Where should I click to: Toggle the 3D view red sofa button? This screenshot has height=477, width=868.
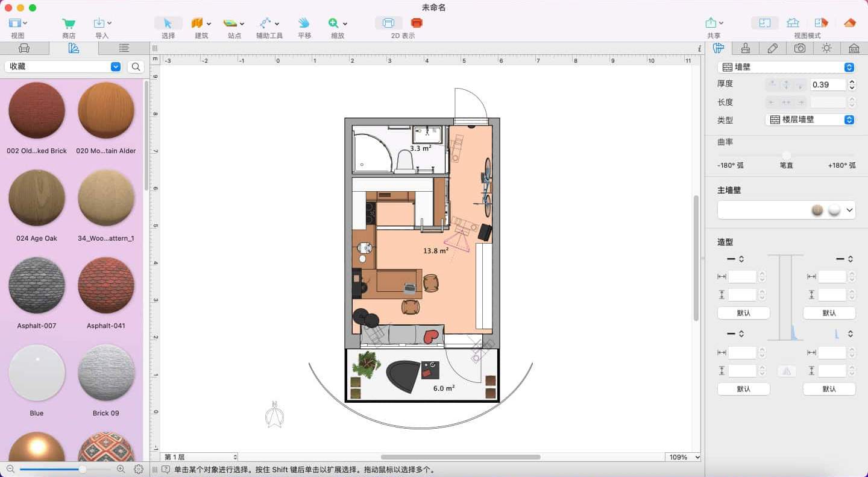click(417, 23)
